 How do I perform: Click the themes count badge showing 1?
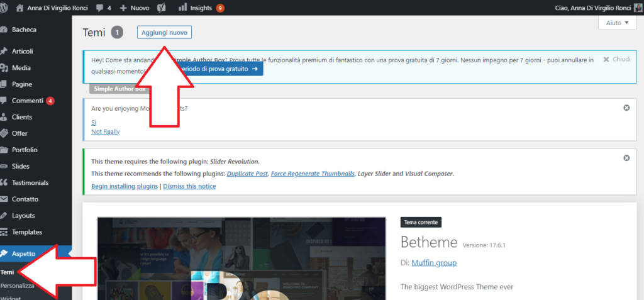point(117,33)
